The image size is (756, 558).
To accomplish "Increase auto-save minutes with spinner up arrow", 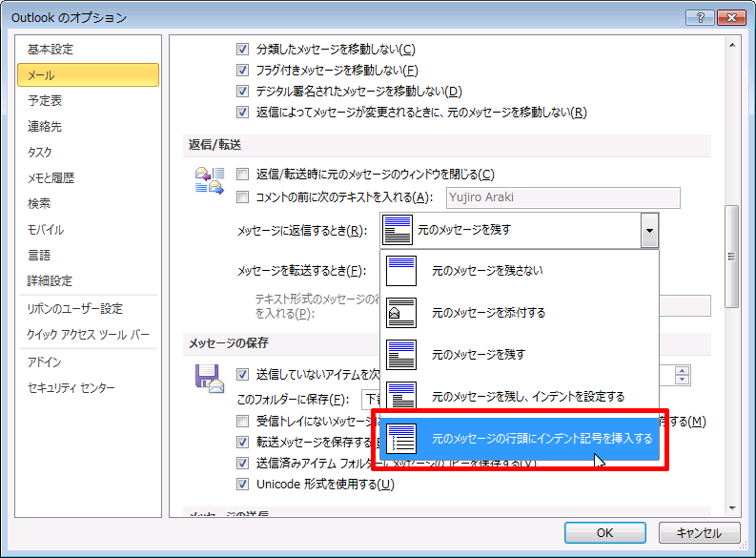I will click(683, 371).
